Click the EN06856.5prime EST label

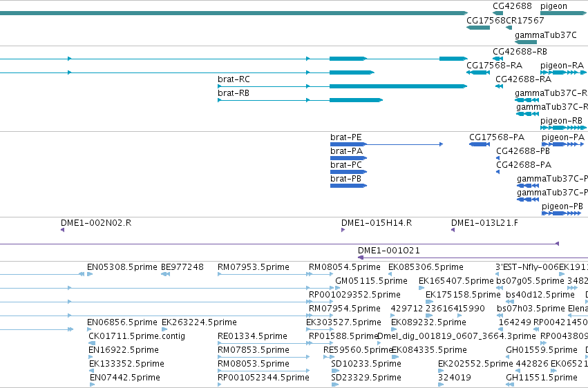pyautogui.click(x=122, y=323)
